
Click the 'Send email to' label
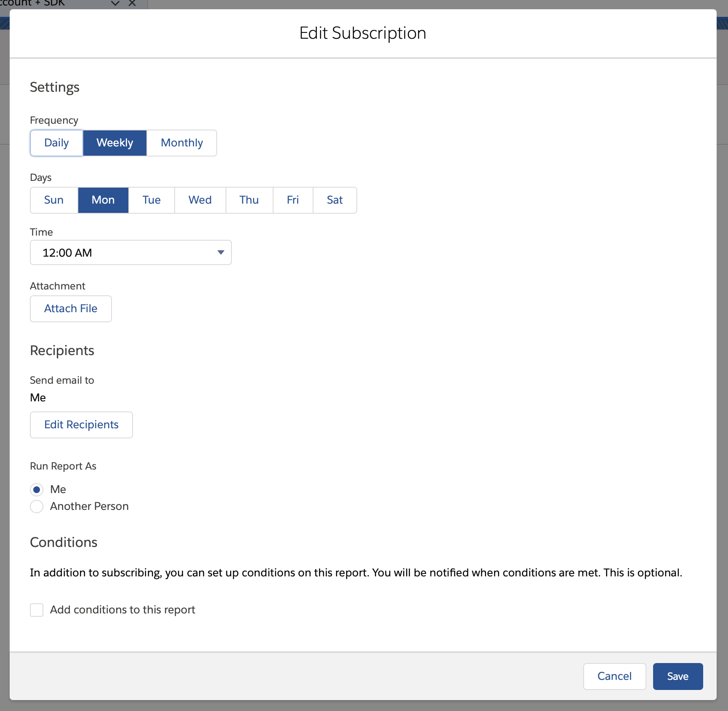[62, 380]
